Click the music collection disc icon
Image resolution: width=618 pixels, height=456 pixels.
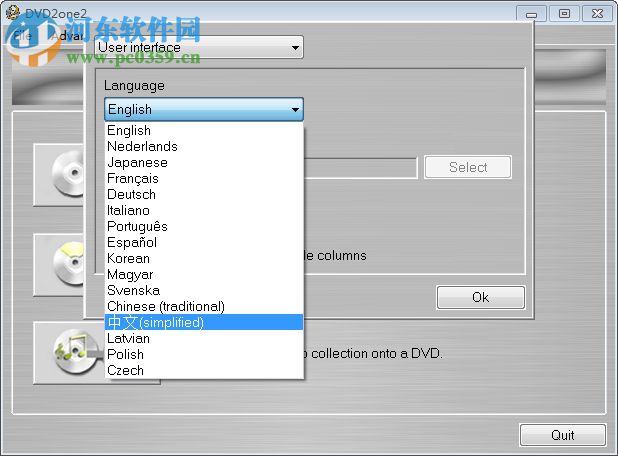point(75,352)
